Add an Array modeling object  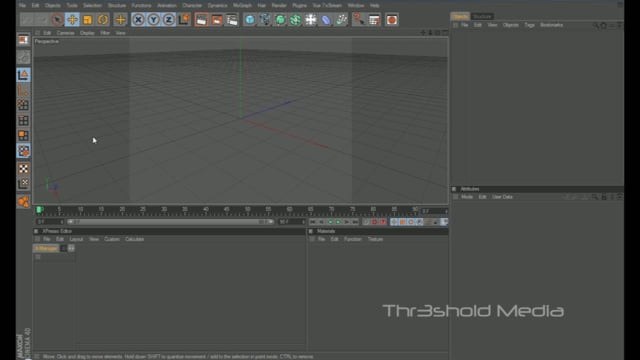(295, 20)
